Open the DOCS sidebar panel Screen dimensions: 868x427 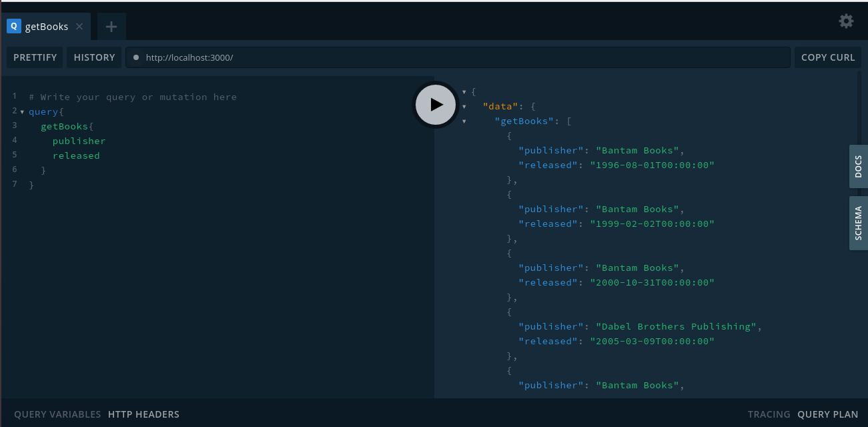(858, 165)
